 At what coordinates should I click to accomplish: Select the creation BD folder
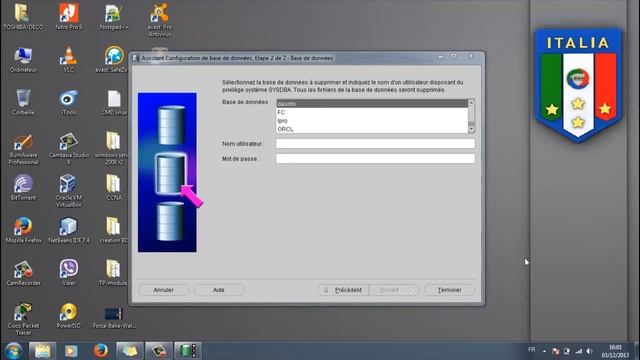pos(114,230)
